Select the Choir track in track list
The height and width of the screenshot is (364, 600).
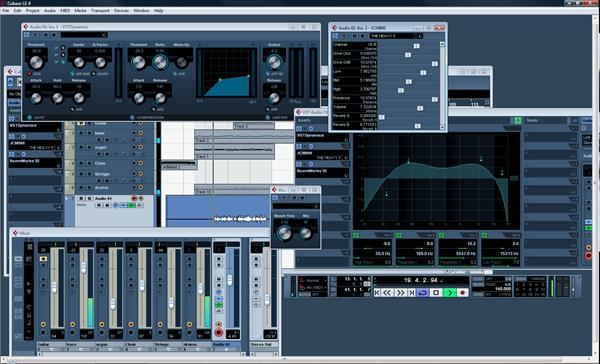click(x=100, y=163)
